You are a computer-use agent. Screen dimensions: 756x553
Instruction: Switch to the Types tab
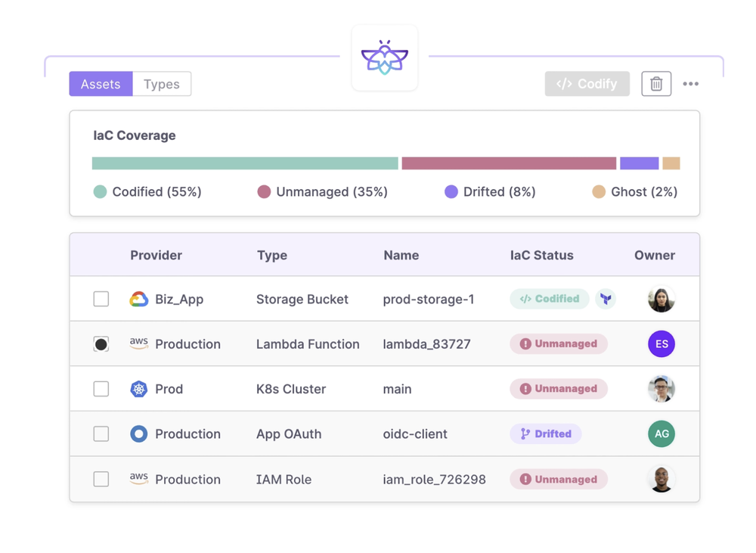[162, 84]
